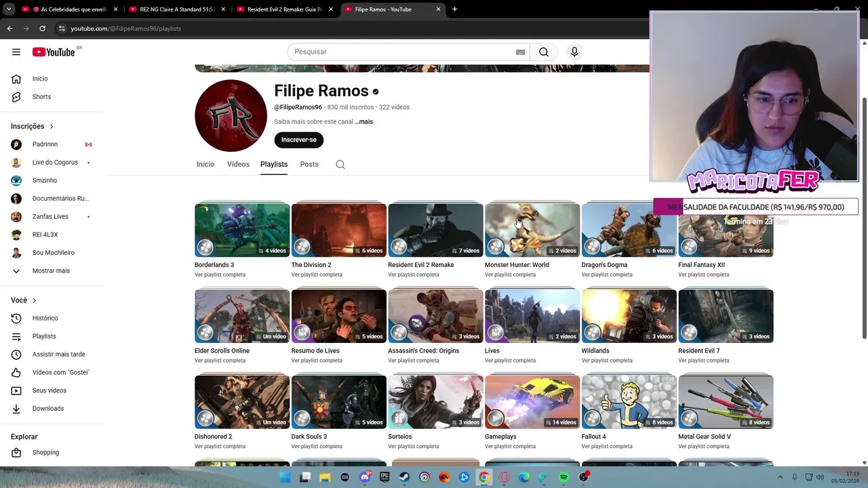Open Borderlands 3 playlist thumbnail
This screenshot has height=488, width=868.
(242, 230)
